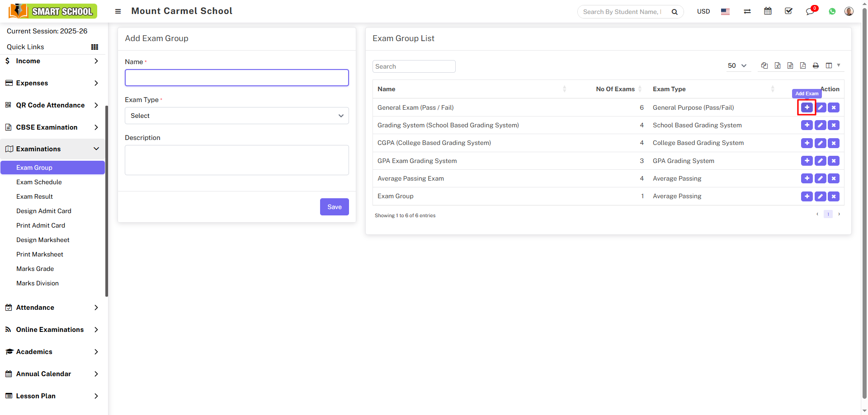Print the exam group list
The width and height of the screenshot is (868, 415).
(816, 65)
